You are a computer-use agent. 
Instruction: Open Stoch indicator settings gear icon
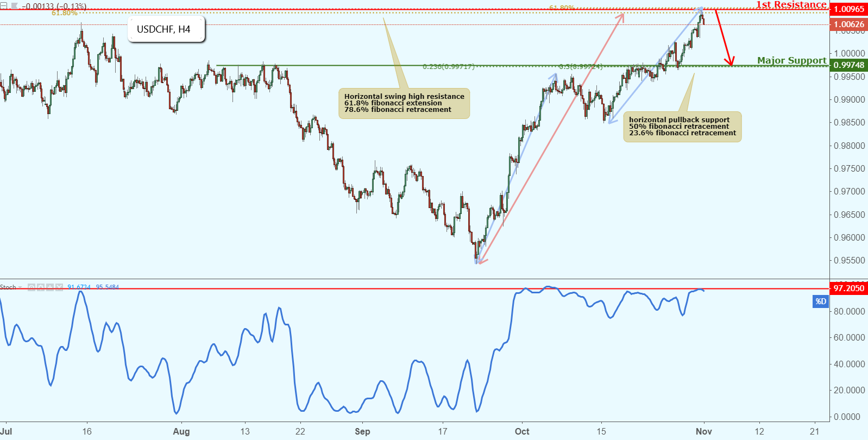tap(41, 287)
